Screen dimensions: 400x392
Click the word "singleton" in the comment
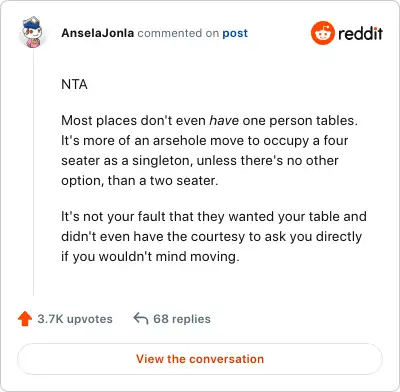162,160
